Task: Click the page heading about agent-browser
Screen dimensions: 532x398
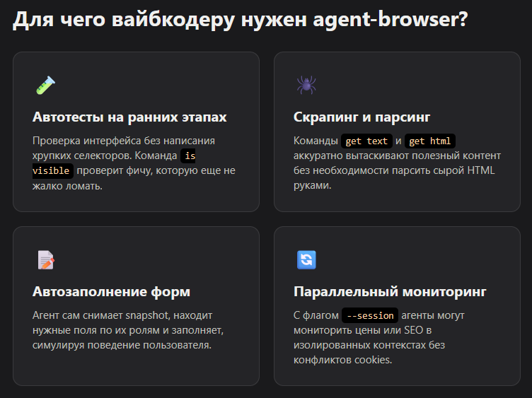Action: (241, 20)
